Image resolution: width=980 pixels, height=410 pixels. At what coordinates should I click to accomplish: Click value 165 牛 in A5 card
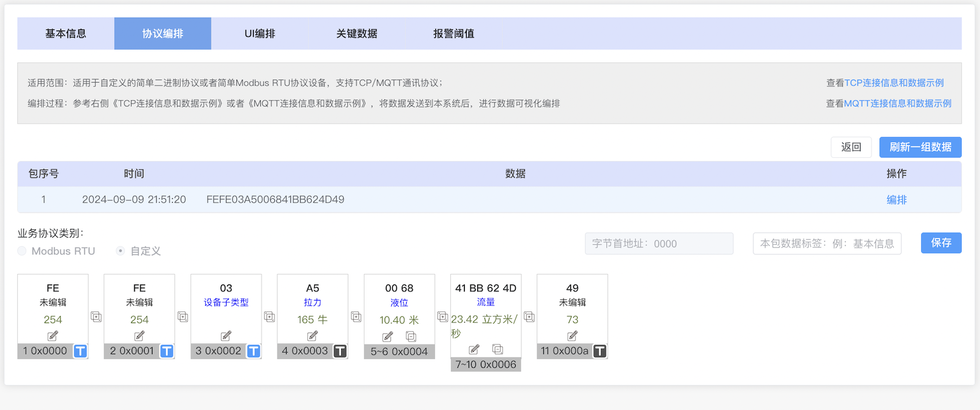point(312,319)
